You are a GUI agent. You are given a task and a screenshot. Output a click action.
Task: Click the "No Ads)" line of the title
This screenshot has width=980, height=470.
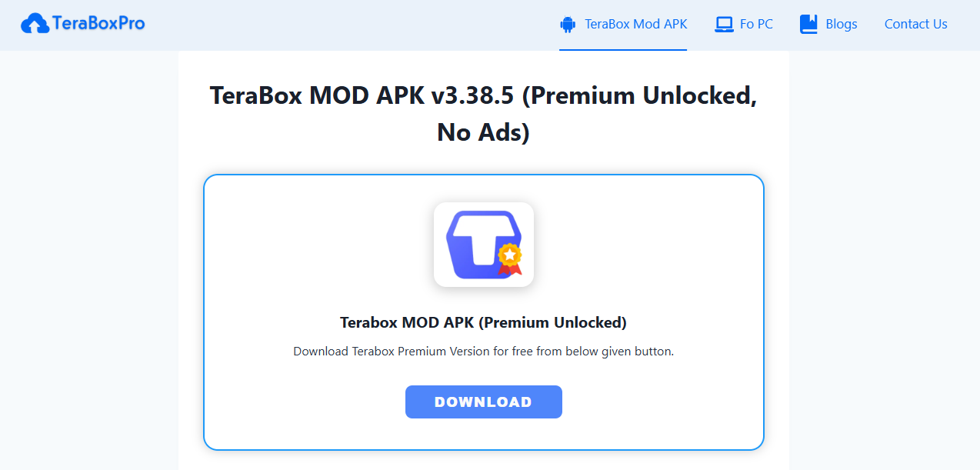coord(483,133)
